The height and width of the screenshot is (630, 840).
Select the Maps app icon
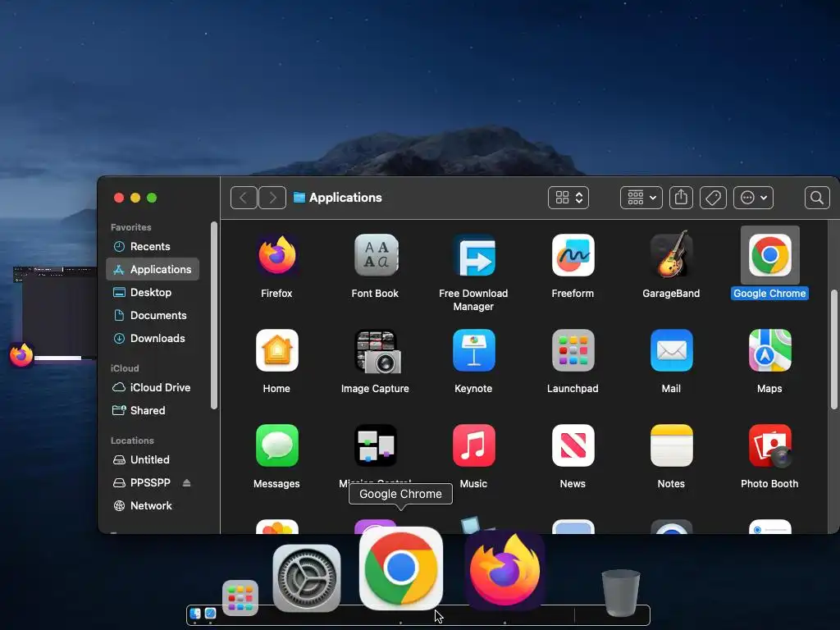click(x=769, y=350)
